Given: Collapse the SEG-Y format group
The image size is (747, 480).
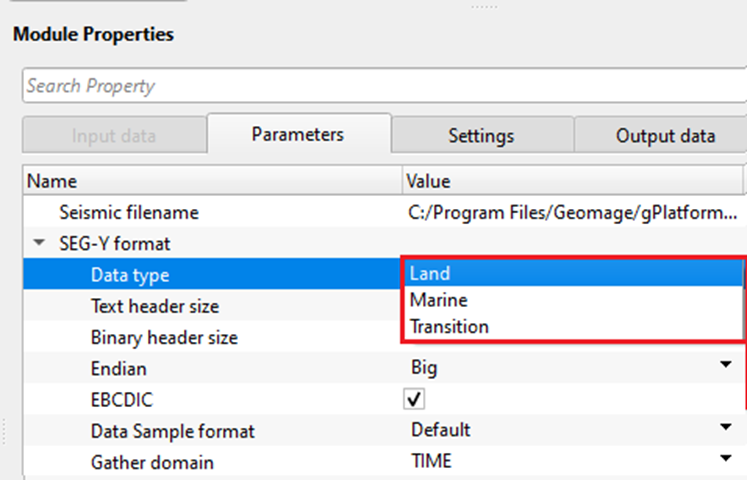Looking at the screenshot, I should tap(39, 243).
